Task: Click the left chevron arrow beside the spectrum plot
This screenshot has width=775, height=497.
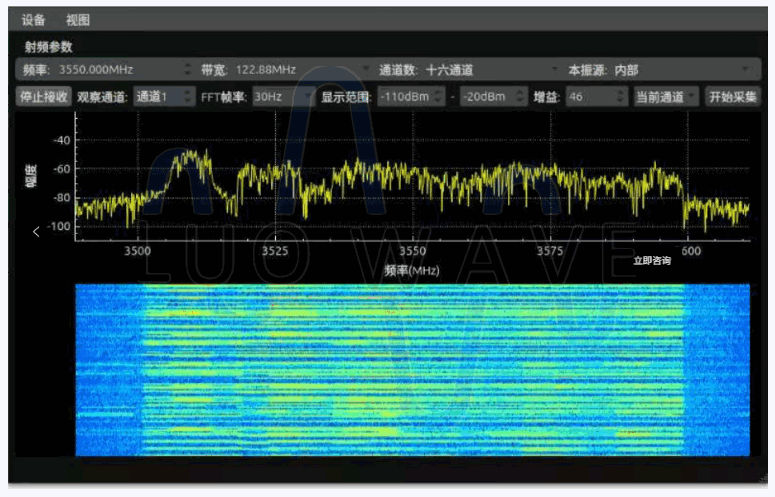Action: pyautogui.click(x=36, y=232)
